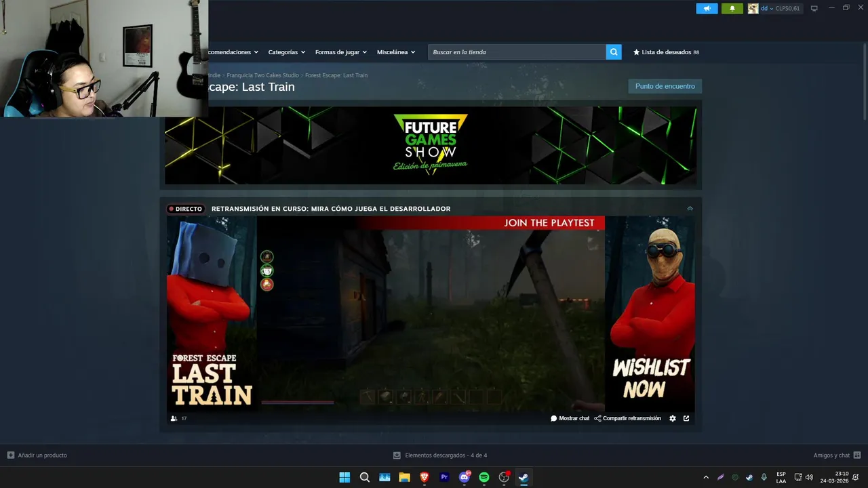Open the green bell notifications icon

[732, 9]
